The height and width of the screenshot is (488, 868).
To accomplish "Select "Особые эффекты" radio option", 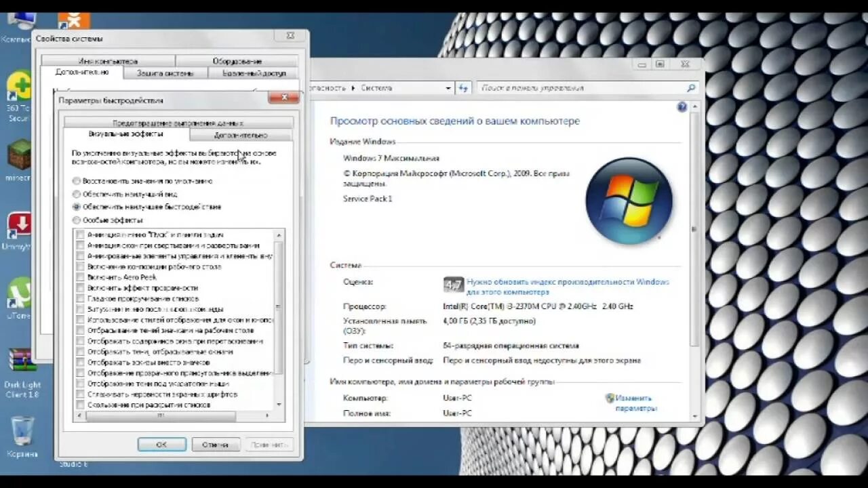I will pyautogui.click(x=77, y=220).
